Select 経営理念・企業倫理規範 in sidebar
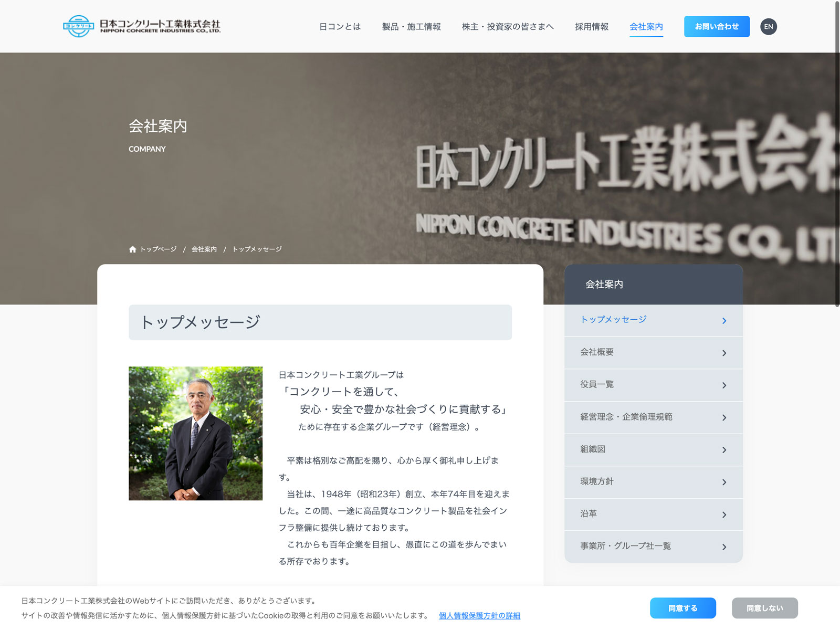The height and width of the screenshot is (630, 840). [626, 417]
